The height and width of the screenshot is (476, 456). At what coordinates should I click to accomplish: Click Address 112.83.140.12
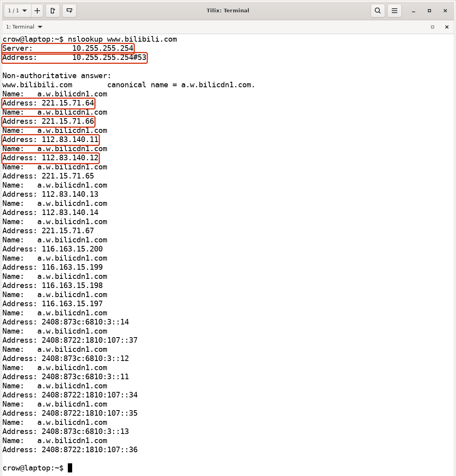click(50, 158)
